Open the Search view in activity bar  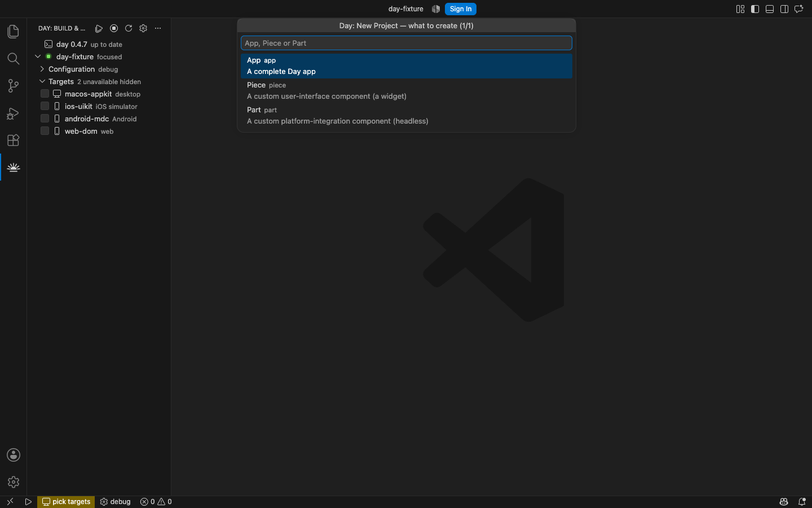(x=13, y=59)
